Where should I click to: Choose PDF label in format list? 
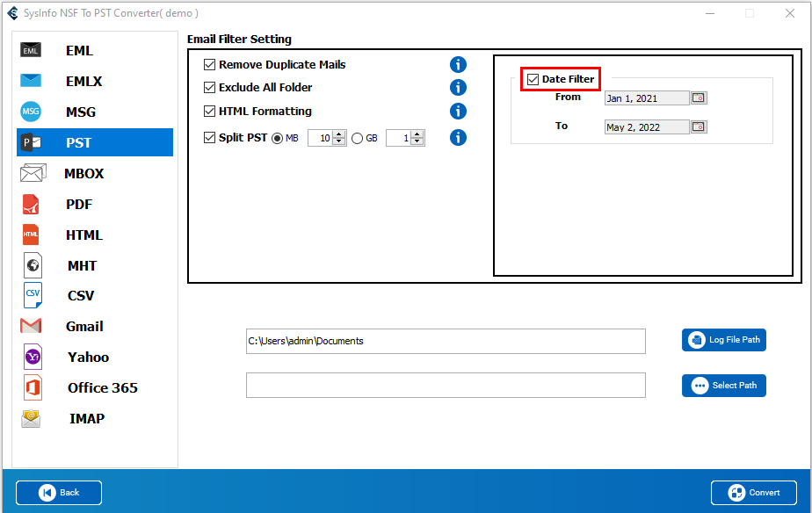coord(79,205)
